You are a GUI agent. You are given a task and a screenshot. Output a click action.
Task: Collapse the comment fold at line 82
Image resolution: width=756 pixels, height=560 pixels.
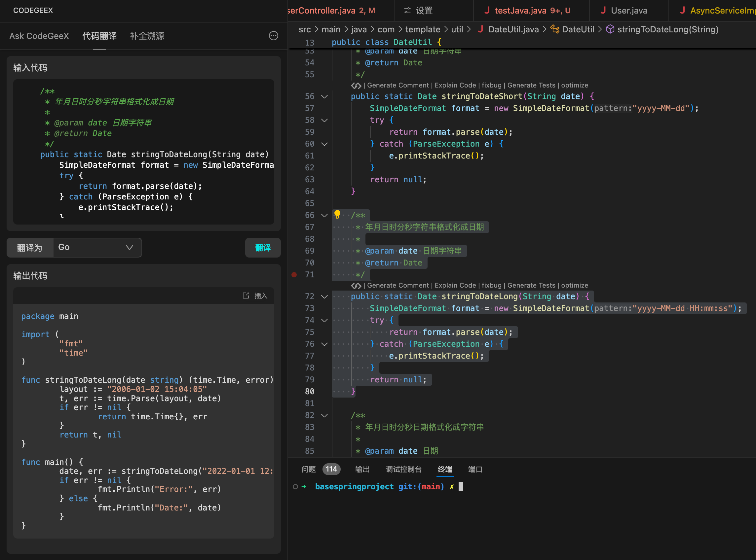click(324, 416)
